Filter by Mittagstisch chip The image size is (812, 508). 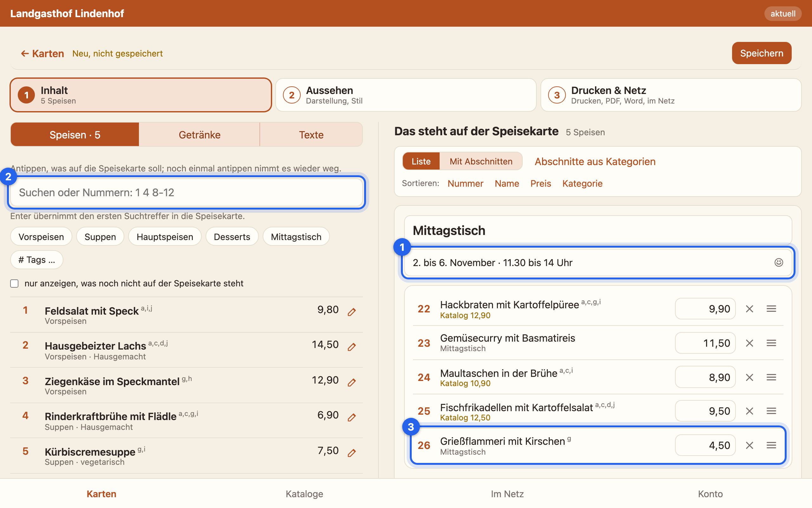coord(296,237)
